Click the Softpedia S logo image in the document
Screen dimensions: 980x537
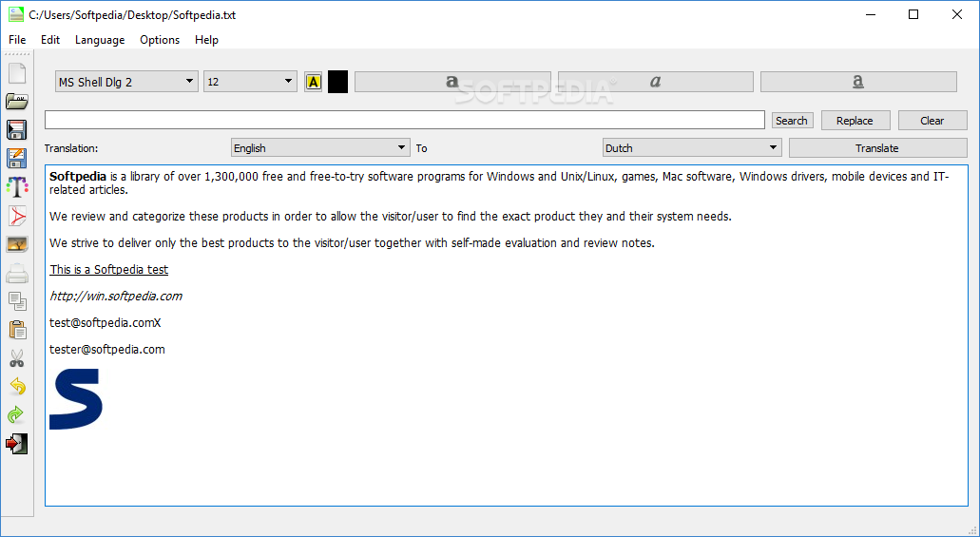tap(76, 399)
